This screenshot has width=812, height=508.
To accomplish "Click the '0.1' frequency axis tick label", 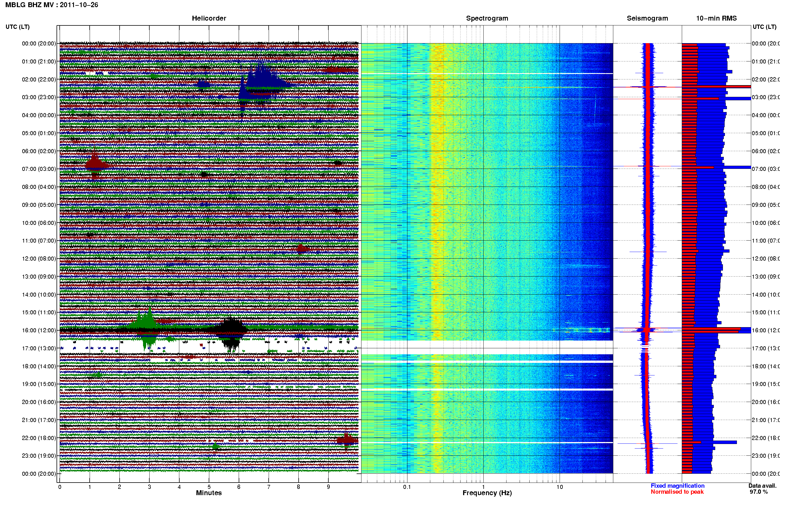I will pos(407,487).
